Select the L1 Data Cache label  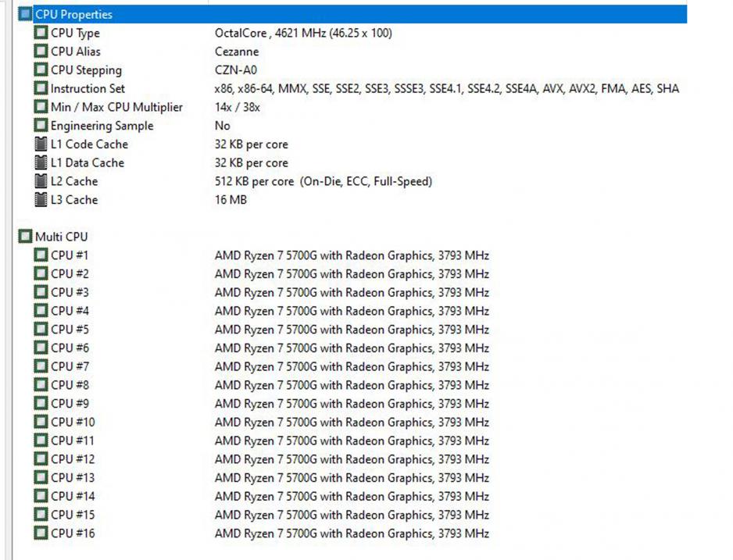click(x=88, y=163)
